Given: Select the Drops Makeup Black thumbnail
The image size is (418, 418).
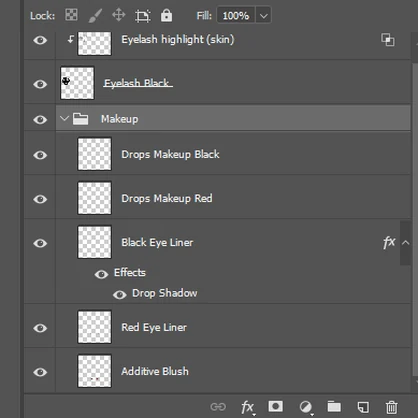Looking at the screenshot, I should click(94, 154).
